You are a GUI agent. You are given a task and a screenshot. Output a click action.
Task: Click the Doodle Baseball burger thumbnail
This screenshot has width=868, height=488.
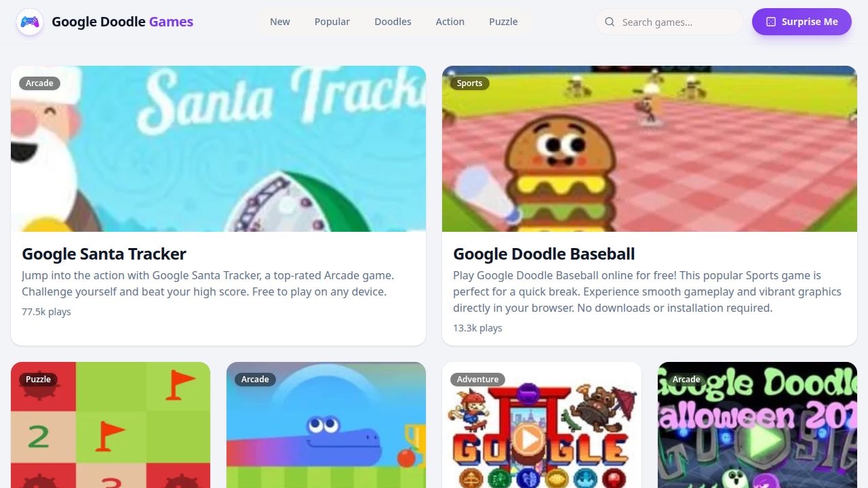pyautogui.click(x=650, y=148)
